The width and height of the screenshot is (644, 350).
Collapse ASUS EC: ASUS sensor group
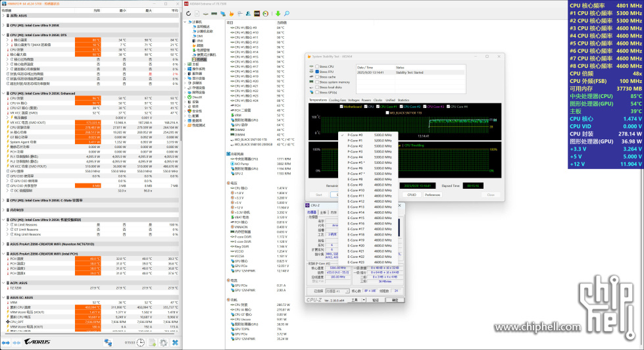[x=5, y=297]
